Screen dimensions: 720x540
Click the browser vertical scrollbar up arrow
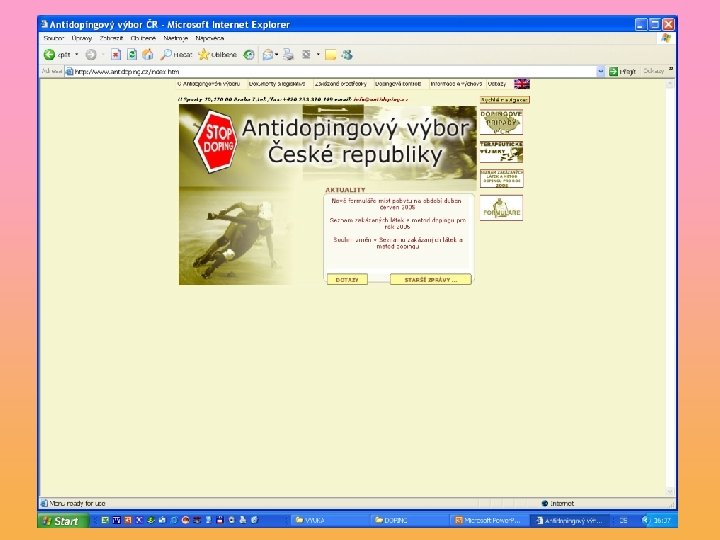(x=670, y=84)
